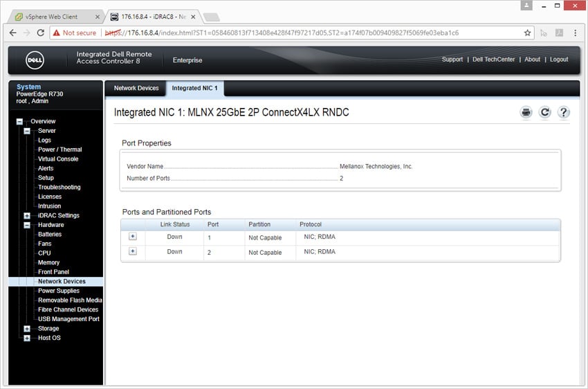Open Power / Thermal in the sidebar
Viewport: 588px width, 389px height.
[x=60, y=150]
